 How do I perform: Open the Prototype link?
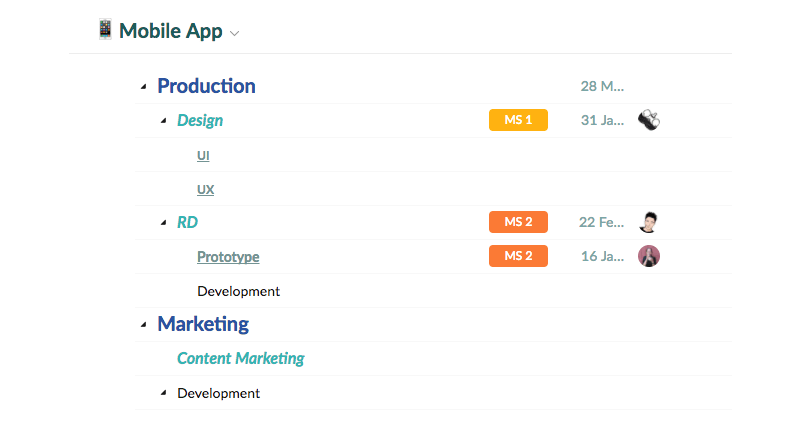tap(228, 257)
